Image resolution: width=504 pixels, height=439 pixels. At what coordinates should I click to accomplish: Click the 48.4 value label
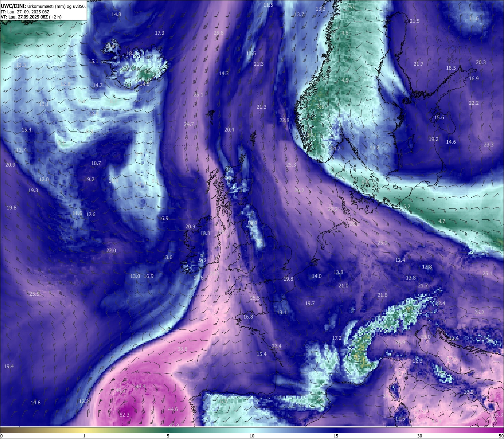point(141,387)
